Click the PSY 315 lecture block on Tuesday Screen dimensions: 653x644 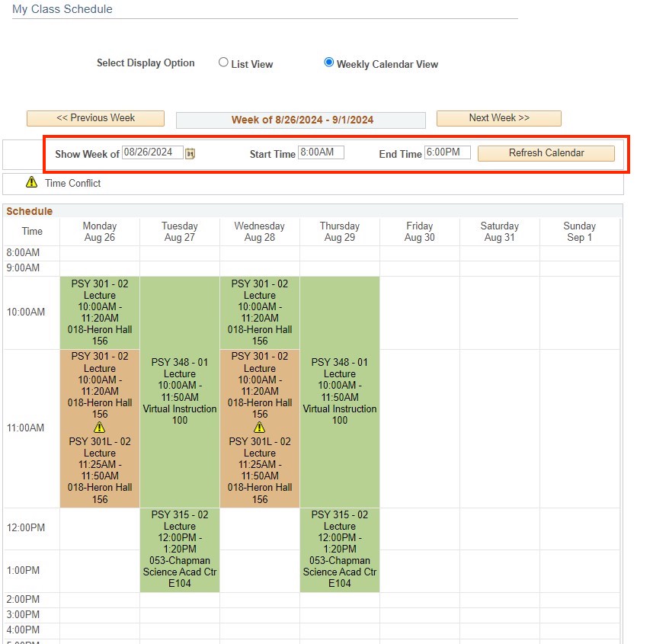tap(180, 549)
